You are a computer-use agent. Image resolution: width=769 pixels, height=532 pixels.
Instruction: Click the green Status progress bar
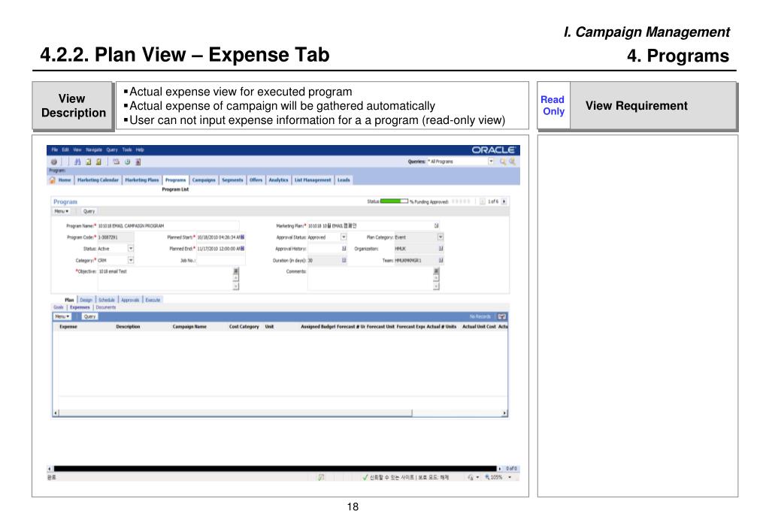394,201
